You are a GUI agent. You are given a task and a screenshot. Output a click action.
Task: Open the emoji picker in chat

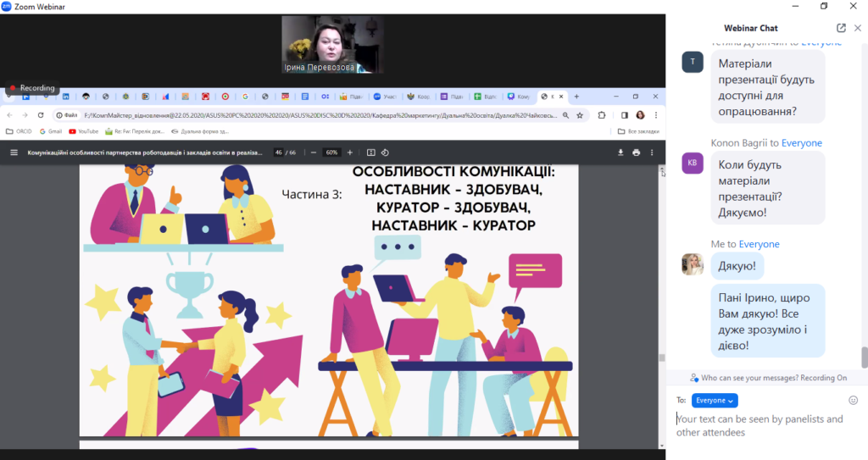point(854,400)
